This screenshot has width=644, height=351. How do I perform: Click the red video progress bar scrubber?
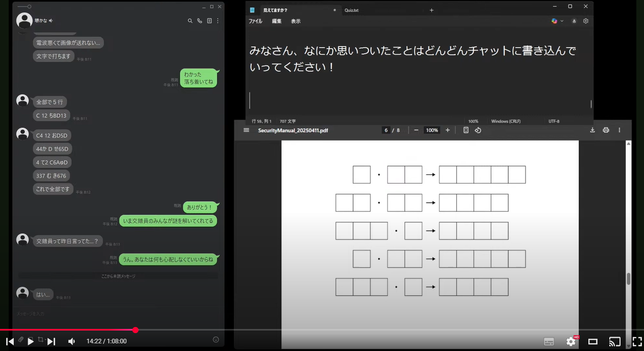[135, 330]
